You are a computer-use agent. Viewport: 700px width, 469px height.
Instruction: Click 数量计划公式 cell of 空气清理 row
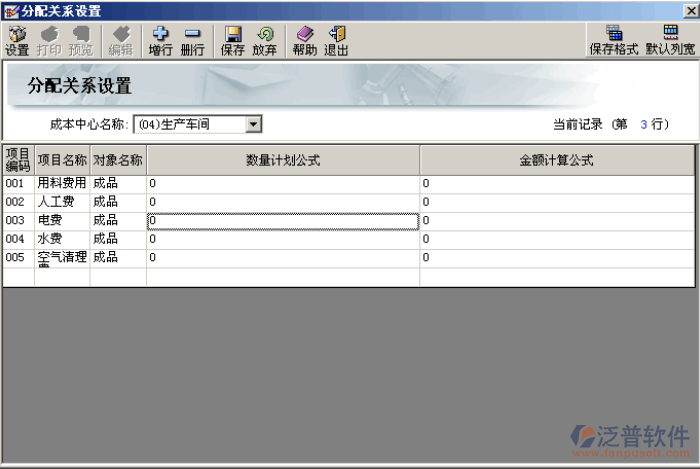tap(283, 258)
